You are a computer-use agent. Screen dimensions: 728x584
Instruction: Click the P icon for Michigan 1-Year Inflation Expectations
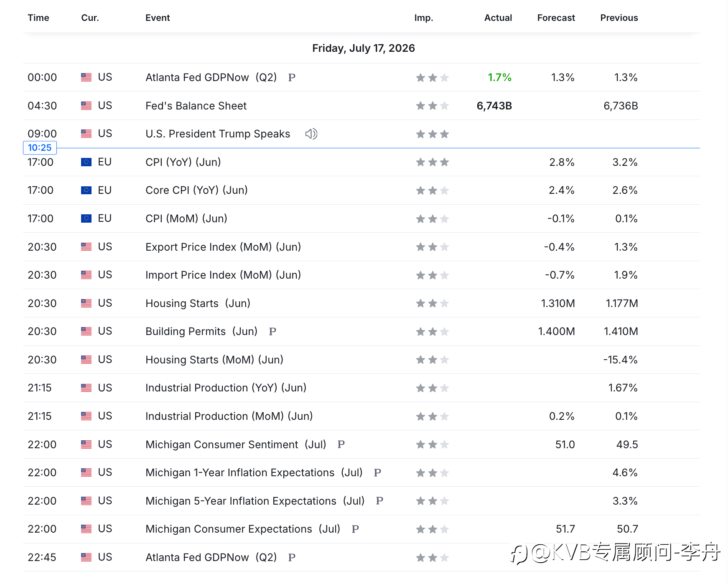coord(377,472)
